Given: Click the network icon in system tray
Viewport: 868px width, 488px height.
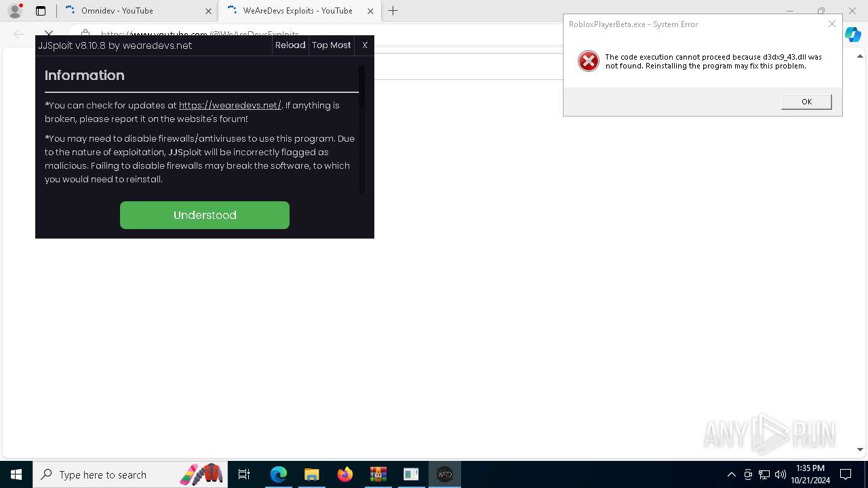Looking at the screenshot, I should click(x=764, y=474).
